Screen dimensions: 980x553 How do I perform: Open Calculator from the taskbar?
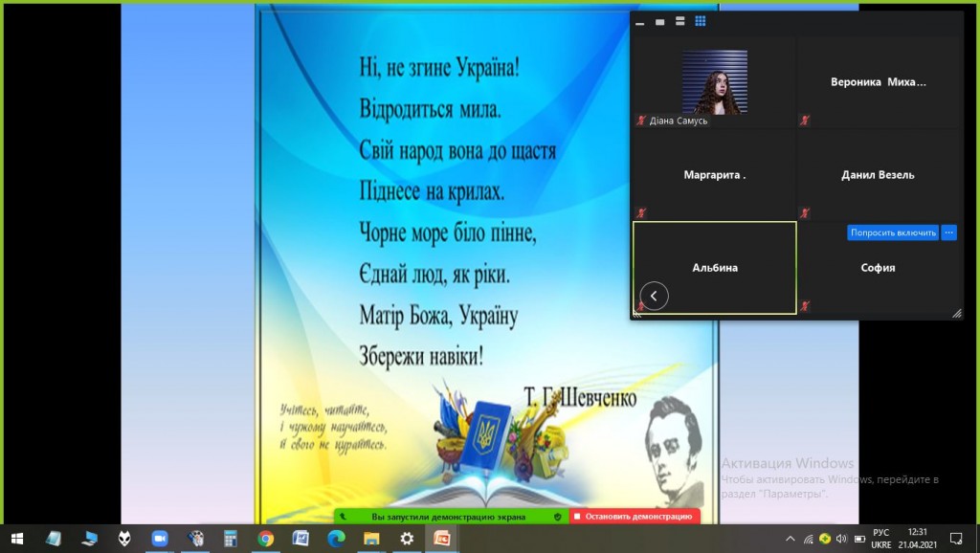(x=230, y=539)
